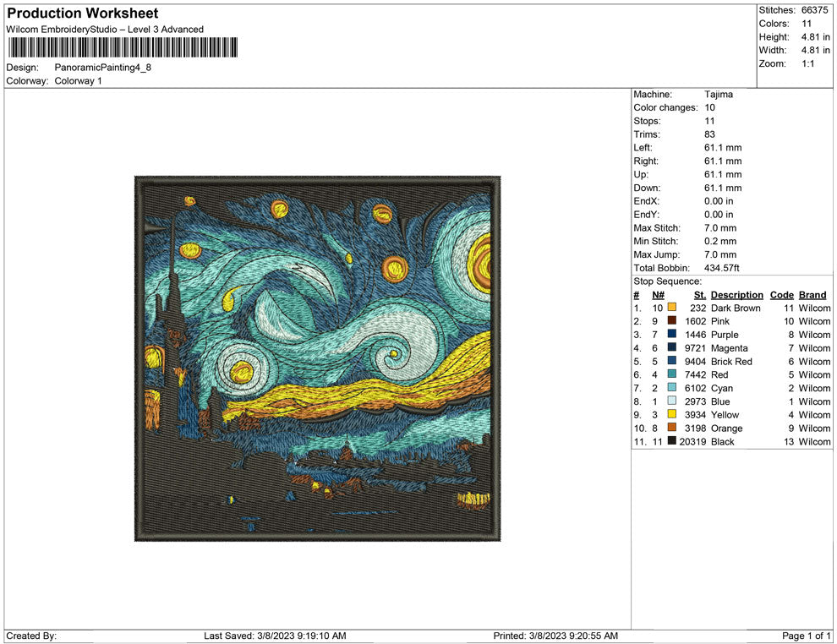This screenshot has width=837, height=644.
Task: Select the Magenta color swatch
Action: click(x=672, y=347)
